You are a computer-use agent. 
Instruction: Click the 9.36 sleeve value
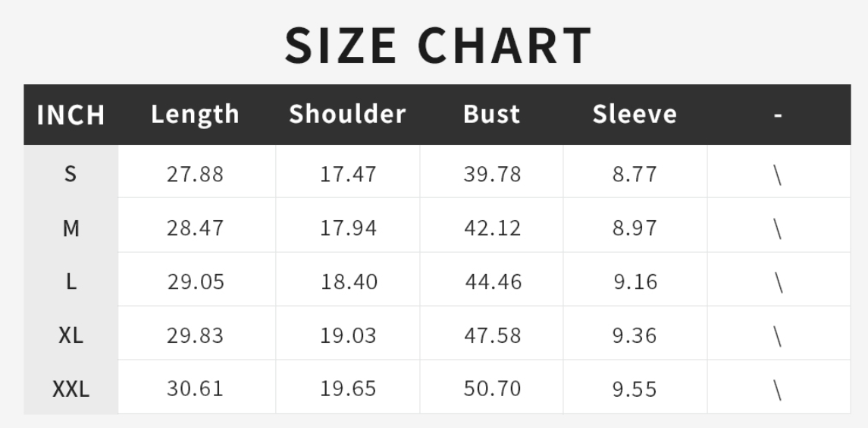coord(635,335)
